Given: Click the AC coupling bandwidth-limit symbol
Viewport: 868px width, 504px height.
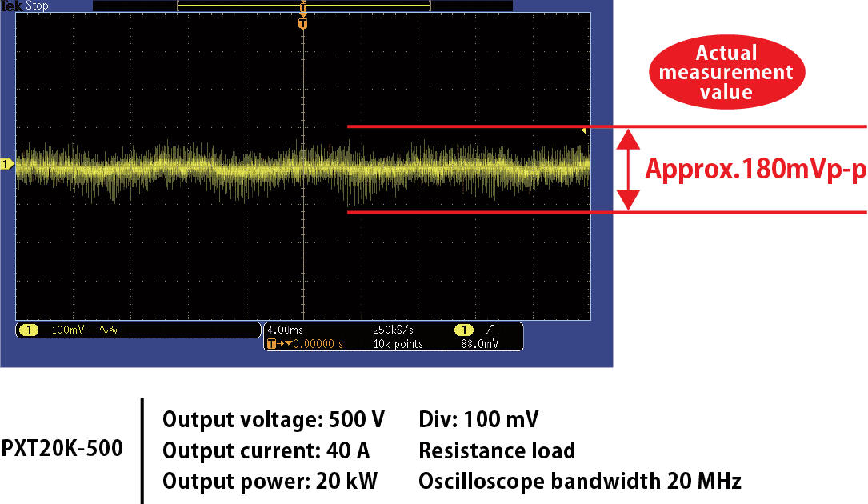Looking at the screenshot, I should [106, 330].
